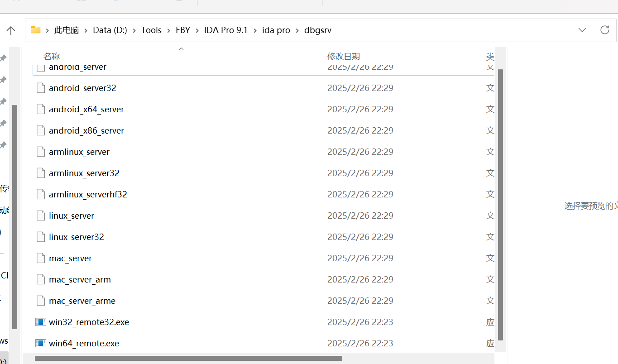Select mac_server_arm file name
This screenshot has height=364, width=618.
80,279
